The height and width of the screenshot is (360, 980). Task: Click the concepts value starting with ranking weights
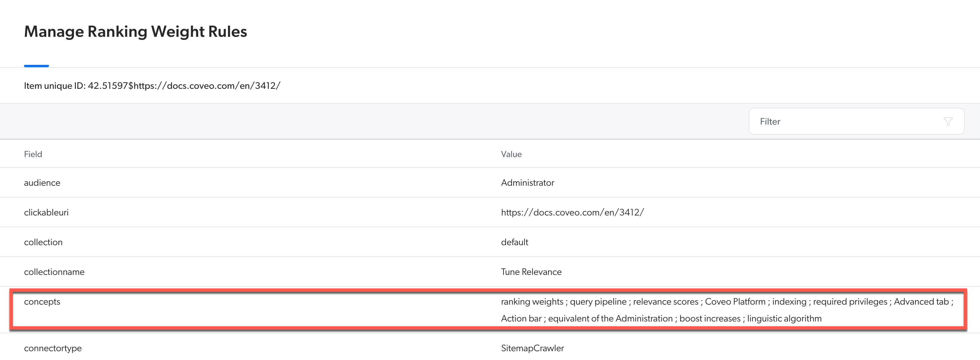pyautogui.click(x=727, y=310)
